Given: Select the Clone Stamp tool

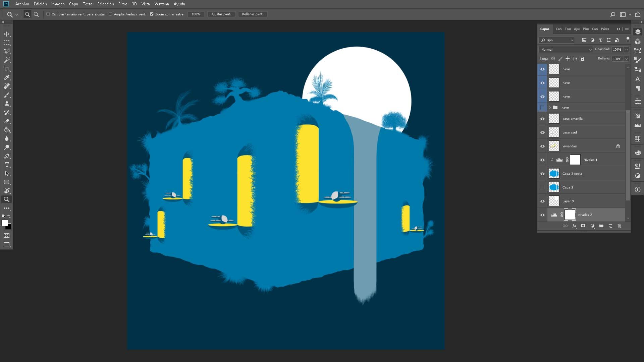Looking at the screenshot, I should [x=7, y=104].
